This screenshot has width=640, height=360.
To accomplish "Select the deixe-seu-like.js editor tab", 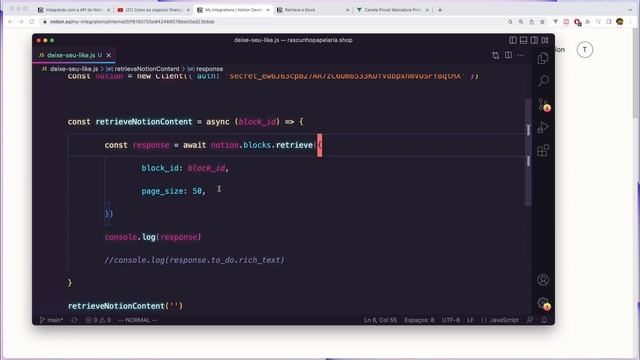I will (x=74, y=55).
